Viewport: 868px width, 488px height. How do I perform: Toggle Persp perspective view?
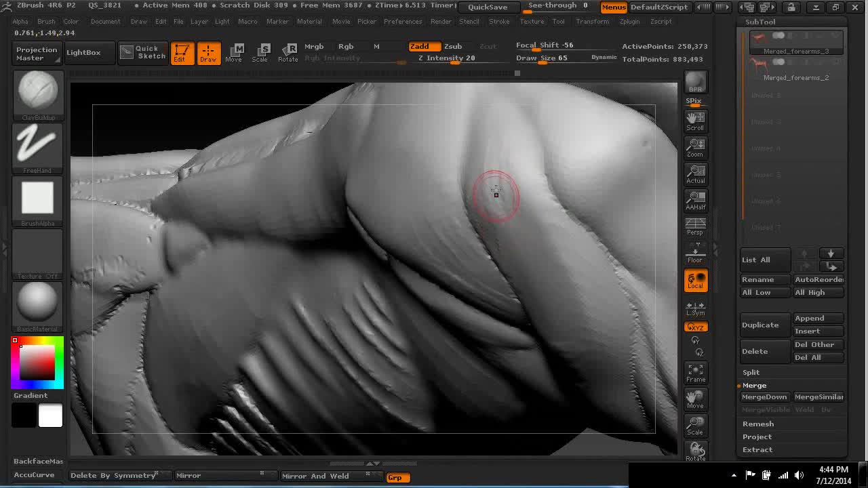pyautogui.click(x=696, y=227)
